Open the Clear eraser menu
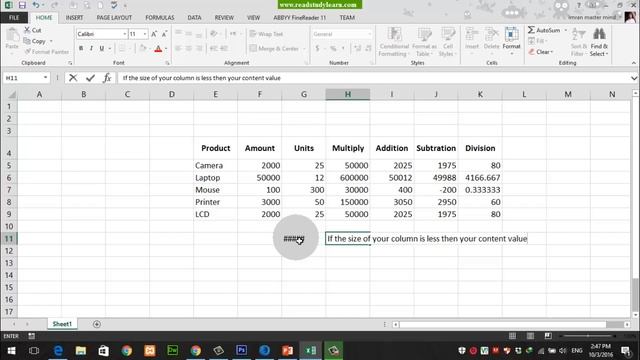Viewport: 640px width, 360px height. click(x=541, y=52)
